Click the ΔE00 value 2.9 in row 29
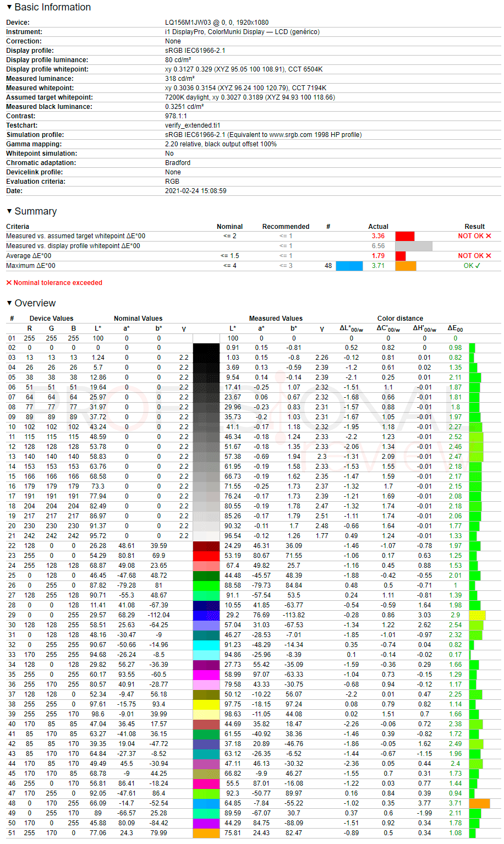 pos(455,615)
